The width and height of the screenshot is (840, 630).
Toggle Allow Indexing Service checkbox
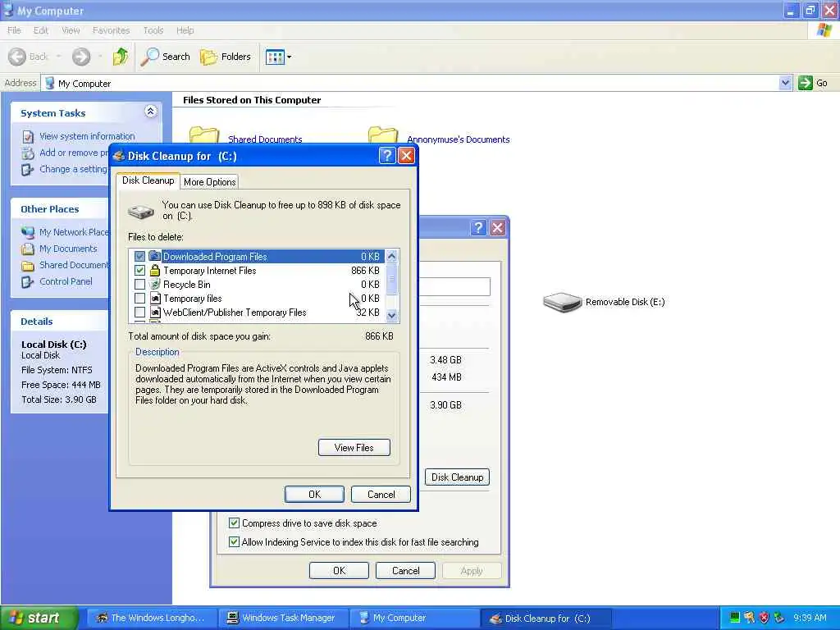pyautogui.click(x=234, y=541)
